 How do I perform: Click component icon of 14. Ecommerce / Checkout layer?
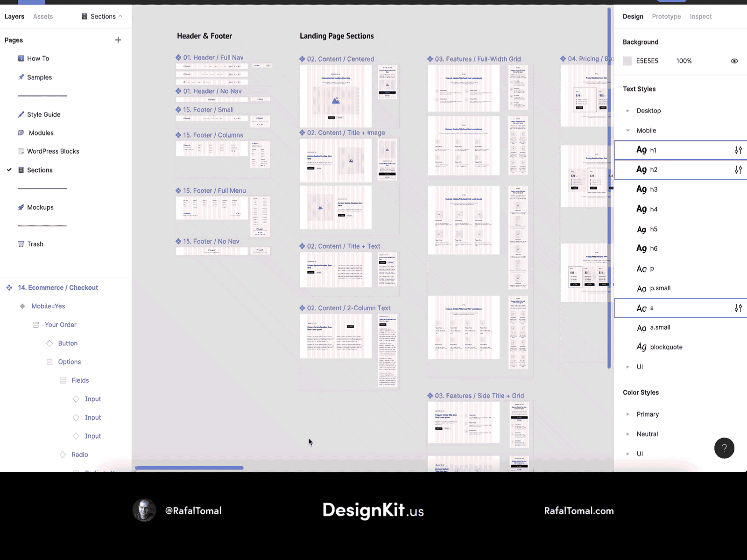tap(9, 287)
